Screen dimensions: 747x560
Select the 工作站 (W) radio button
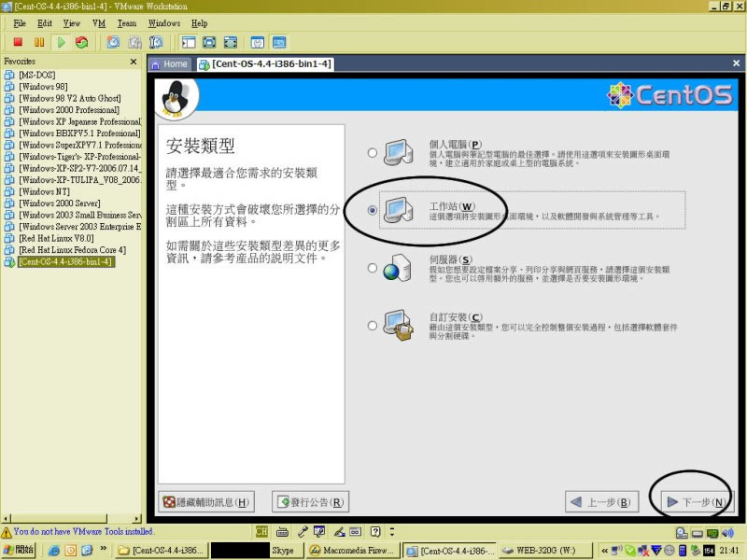373,210
